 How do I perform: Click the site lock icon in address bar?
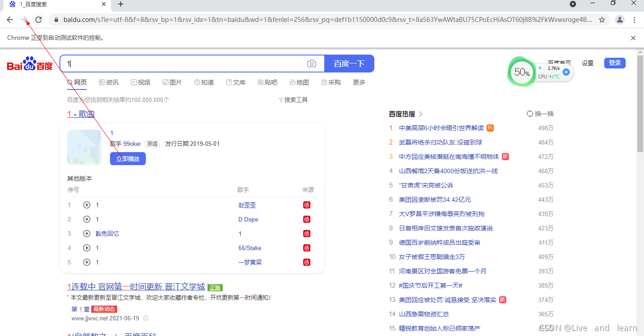[x=56, y=20]
